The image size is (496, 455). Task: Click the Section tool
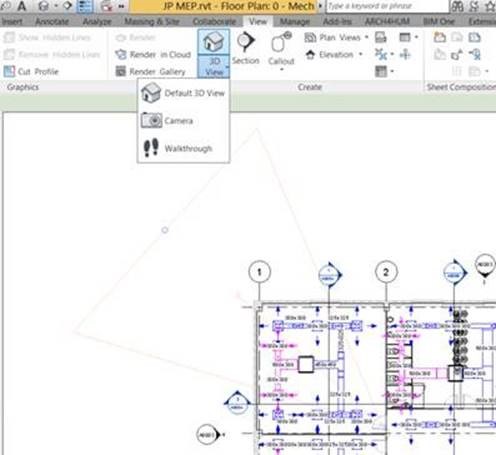pos(246,47)
